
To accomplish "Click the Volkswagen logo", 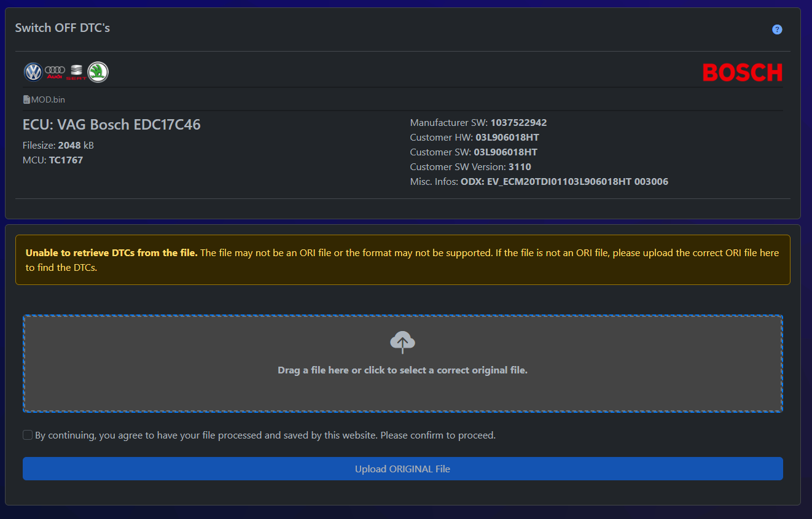I will (33, 72).
